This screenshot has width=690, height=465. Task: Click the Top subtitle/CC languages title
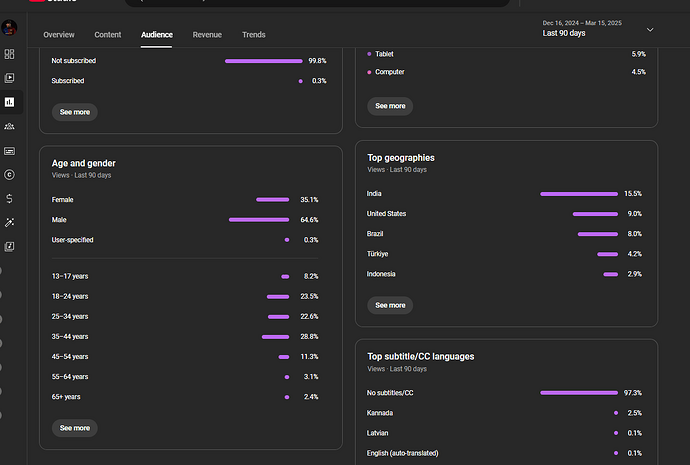pos(421,357)
